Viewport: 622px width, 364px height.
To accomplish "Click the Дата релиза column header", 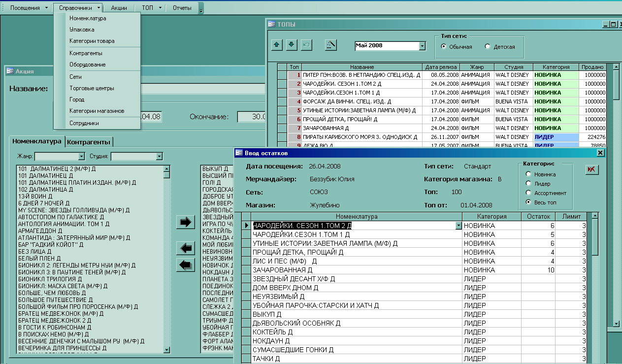I will (441, 67).
